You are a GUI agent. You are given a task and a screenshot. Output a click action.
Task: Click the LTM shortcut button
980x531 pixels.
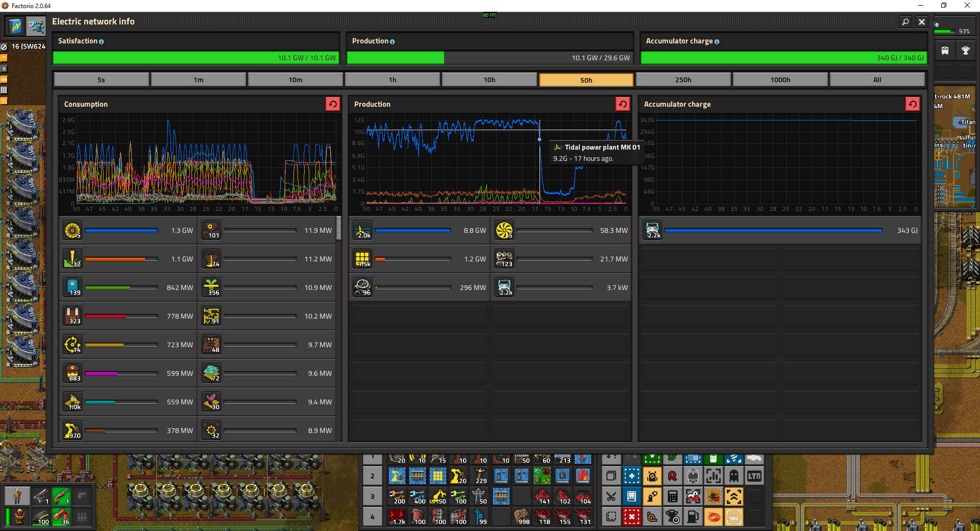pos(754,476)
